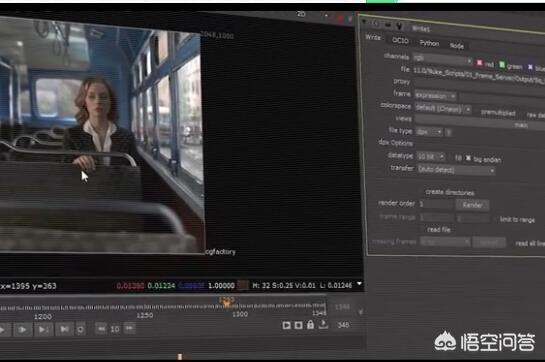The width and height of the screenshot is (545, 362).
Task: Click the Render button
Action: (x=472, y=205)
